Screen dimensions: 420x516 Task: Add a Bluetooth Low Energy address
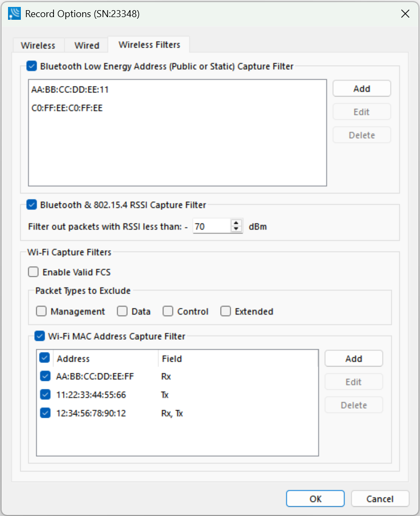click(x=362, y=89)
